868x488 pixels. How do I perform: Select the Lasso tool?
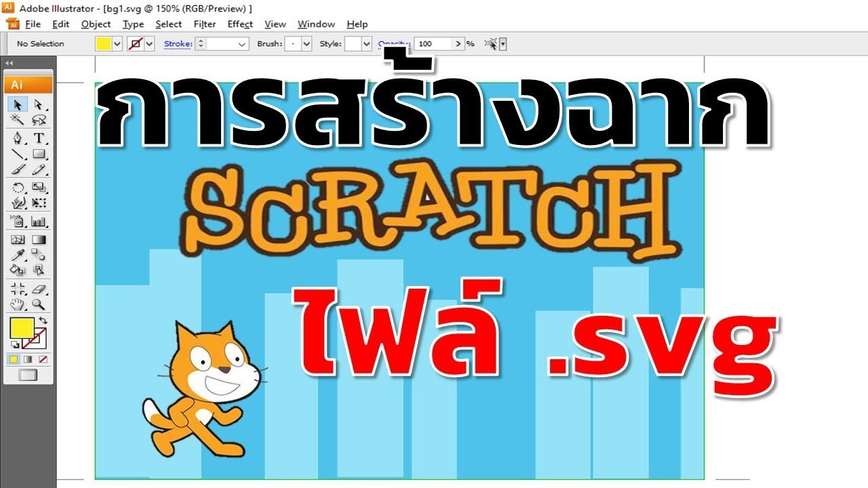39,120
